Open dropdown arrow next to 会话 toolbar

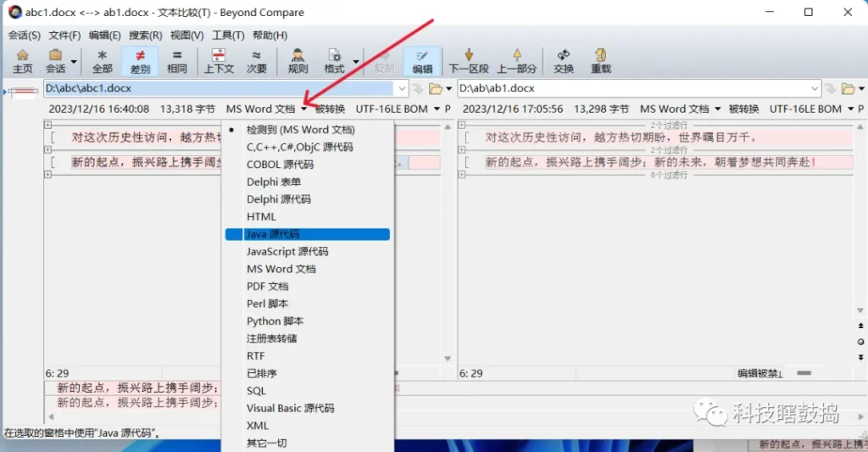point(74,62)
